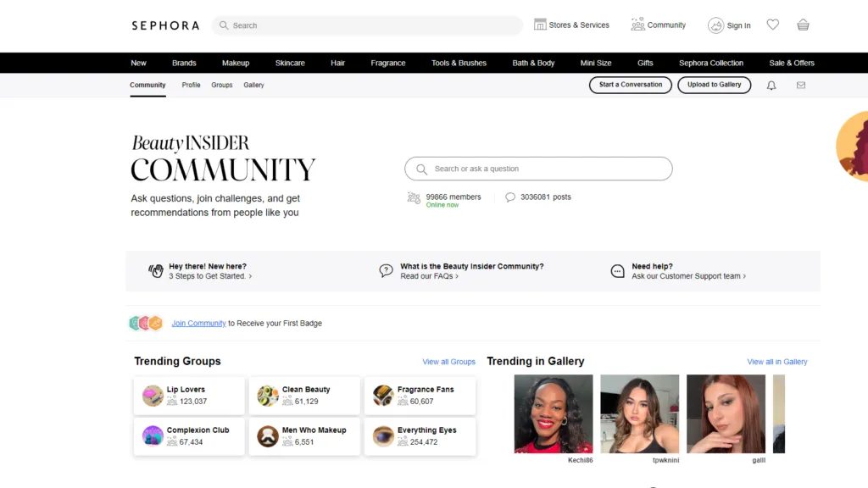Switch to the Gallery tab
Viewport: 868px width, 488px height.
pyautogui.click(x=253, y=85)
